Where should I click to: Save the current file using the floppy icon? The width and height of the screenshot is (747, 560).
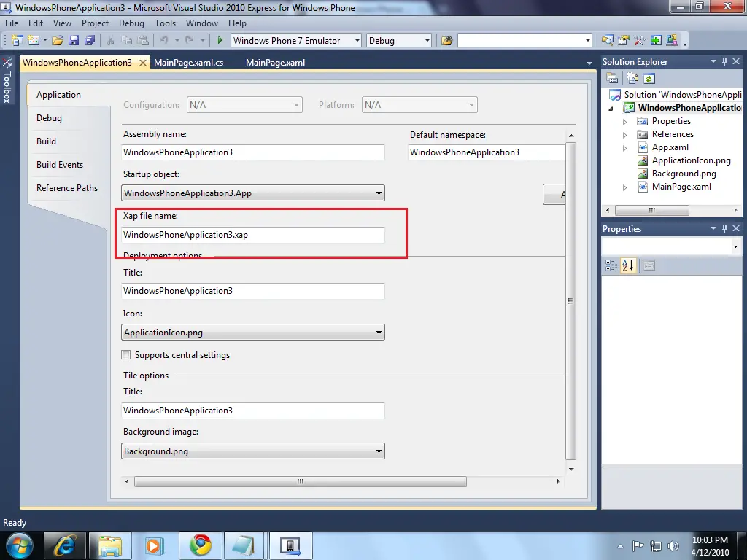click(x=74, y=41)
